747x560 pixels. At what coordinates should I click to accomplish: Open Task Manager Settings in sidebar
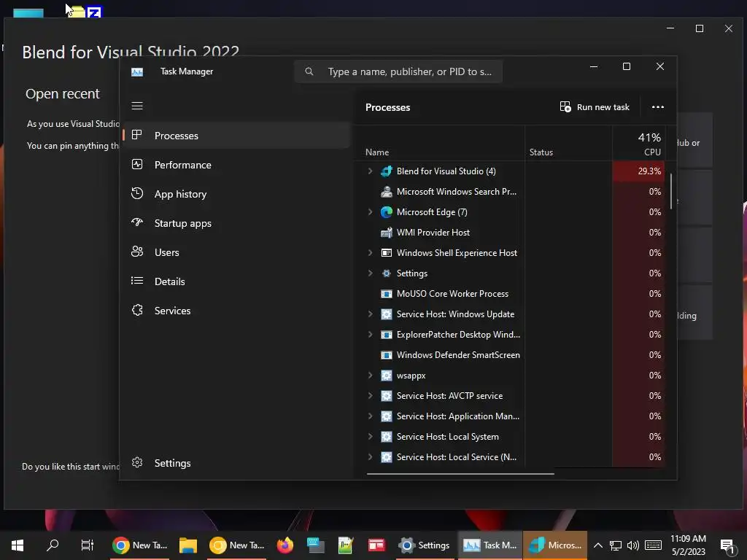pos(237,463)
